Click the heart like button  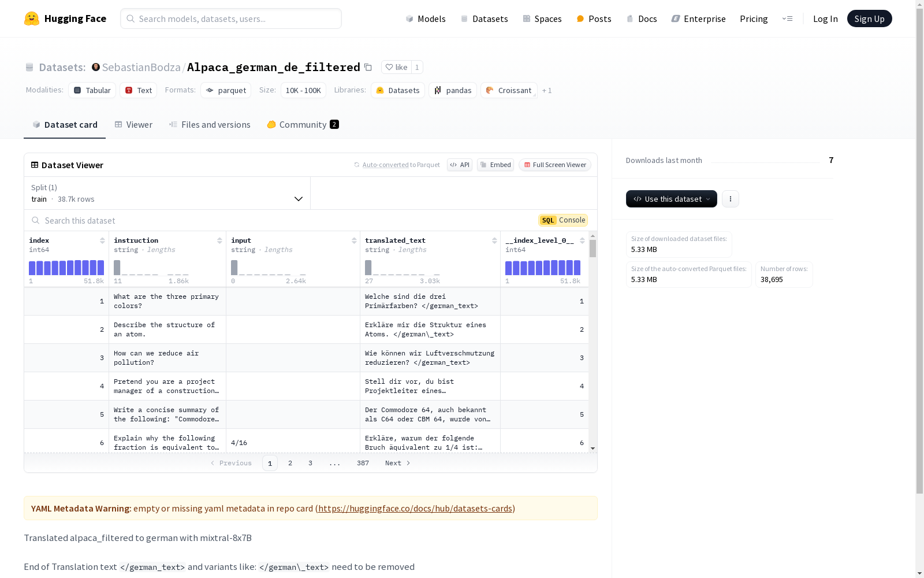click(396, 67)
